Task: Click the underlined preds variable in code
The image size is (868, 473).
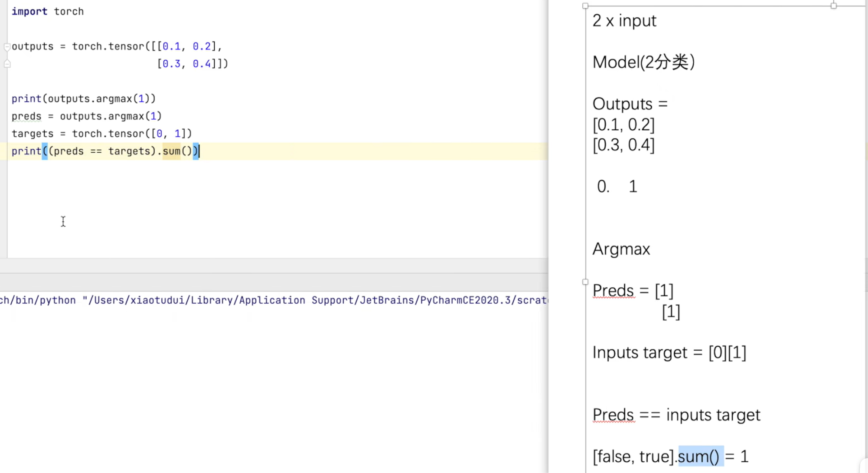Action: coord(26,116)
